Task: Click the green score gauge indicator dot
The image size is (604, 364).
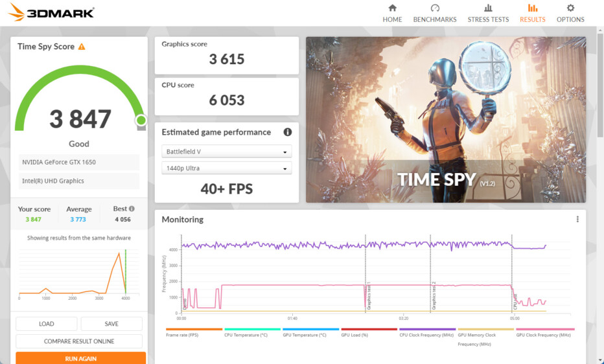Action: pyautogui.click(x=141, y=120)
